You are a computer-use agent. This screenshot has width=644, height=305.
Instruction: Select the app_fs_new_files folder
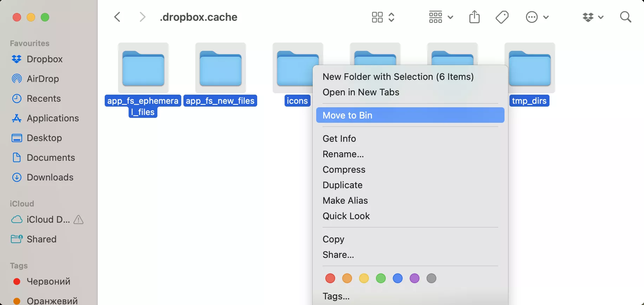(x=220, y=75)
